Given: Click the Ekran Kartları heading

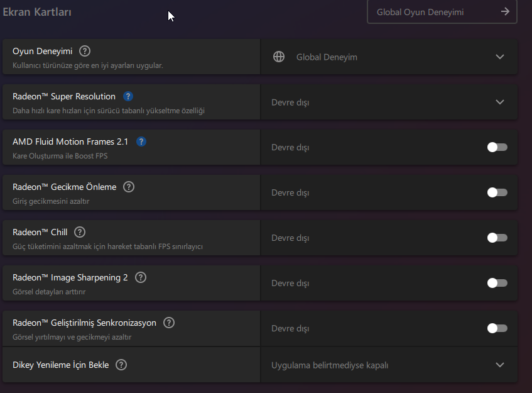Looking at the screenshot, I should click(x=37, y=12).
